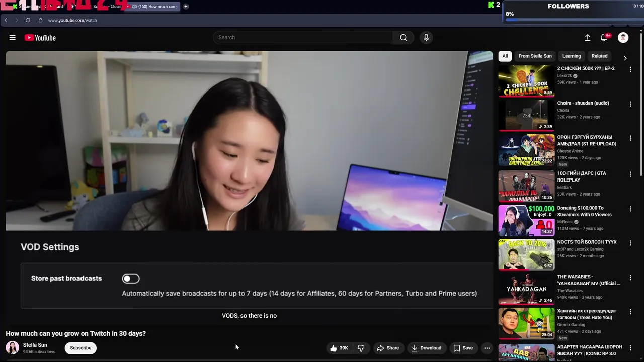Reload the page

point(28,20)
